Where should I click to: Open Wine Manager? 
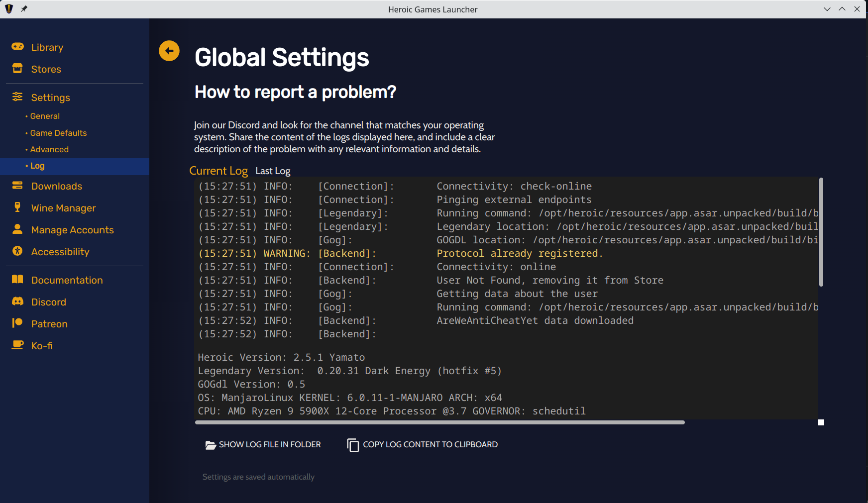click(64, 208)
